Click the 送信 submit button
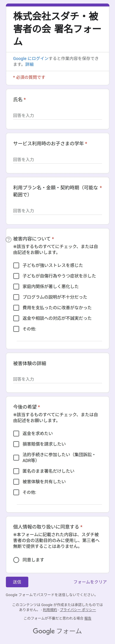 (17, 582)
